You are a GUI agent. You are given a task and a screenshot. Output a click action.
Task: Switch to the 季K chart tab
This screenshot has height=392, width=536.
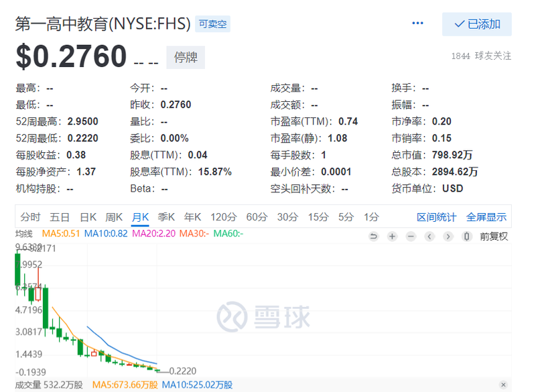coord(166,217)
